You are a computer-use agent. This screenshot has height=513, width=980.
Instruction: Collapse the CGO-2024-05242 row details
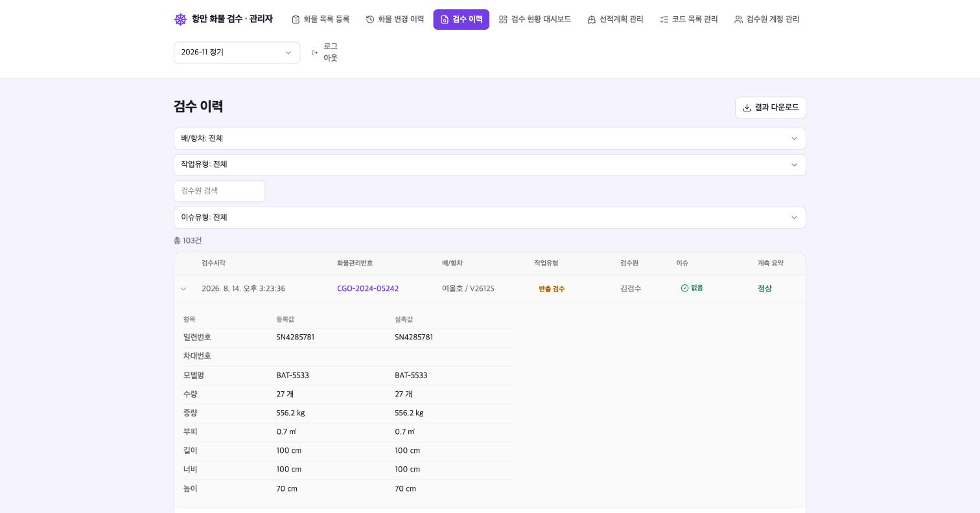pyautogui.click(x=183, y=289)
